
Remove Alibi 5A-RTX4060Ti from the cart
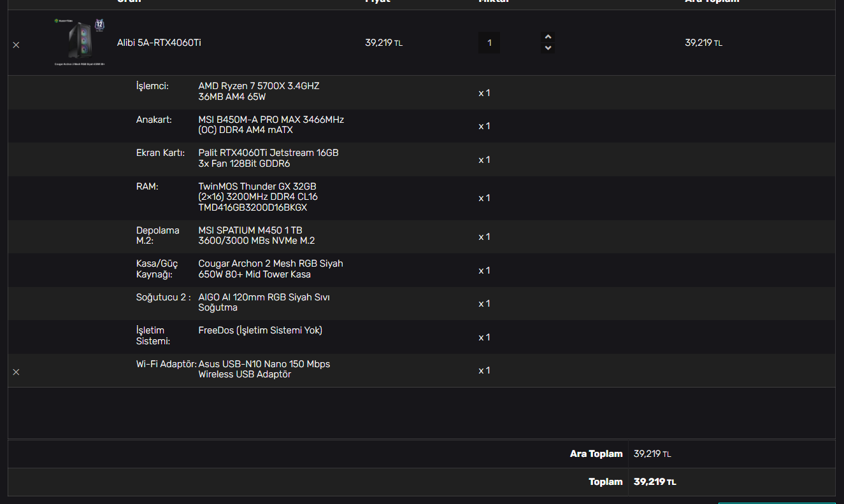pyautogui.click(x=16, y=45)
